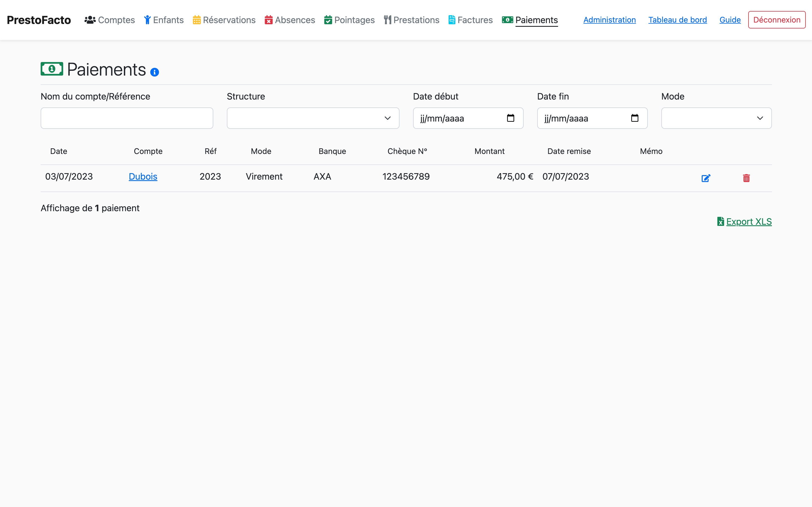Go to the Enfants menu item
812x507 pixels.
point(164,20)
